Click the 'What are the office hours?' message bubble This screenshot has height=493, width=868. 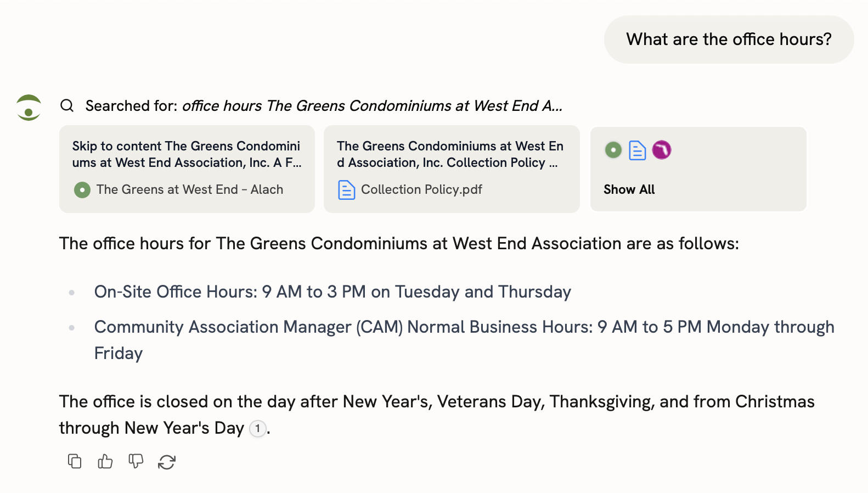729,40
